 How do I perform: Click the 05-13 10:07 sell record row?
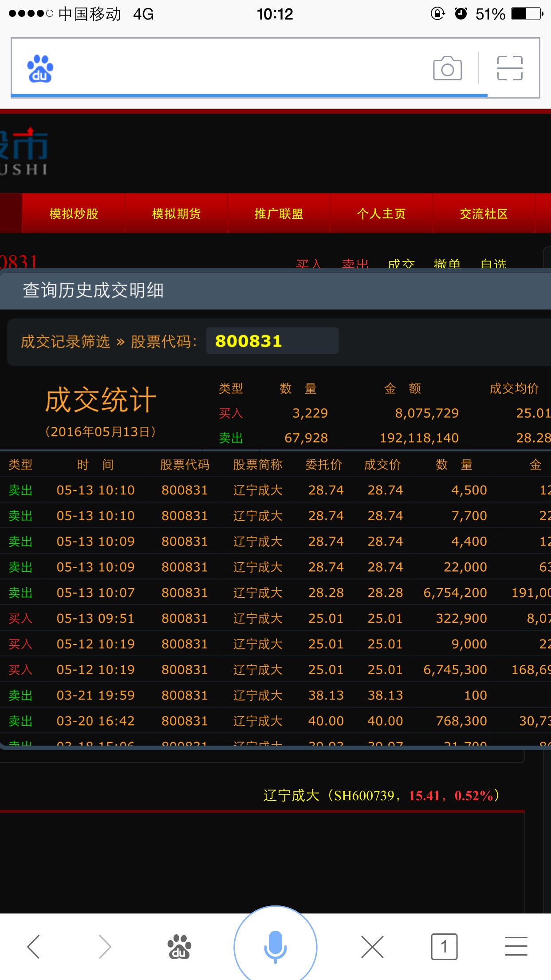click(275, 593)
